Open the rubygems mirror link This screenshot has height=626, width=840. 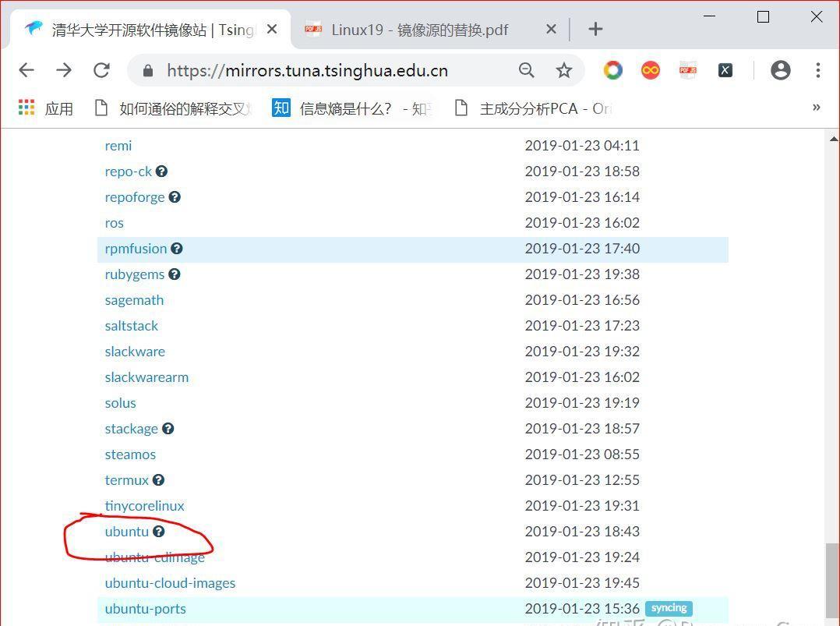pyautogui.click(x=135, y=274)
